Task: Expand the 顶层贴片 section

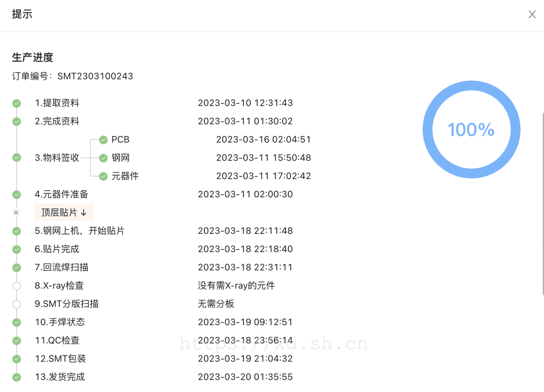Action: coord(64,212)
